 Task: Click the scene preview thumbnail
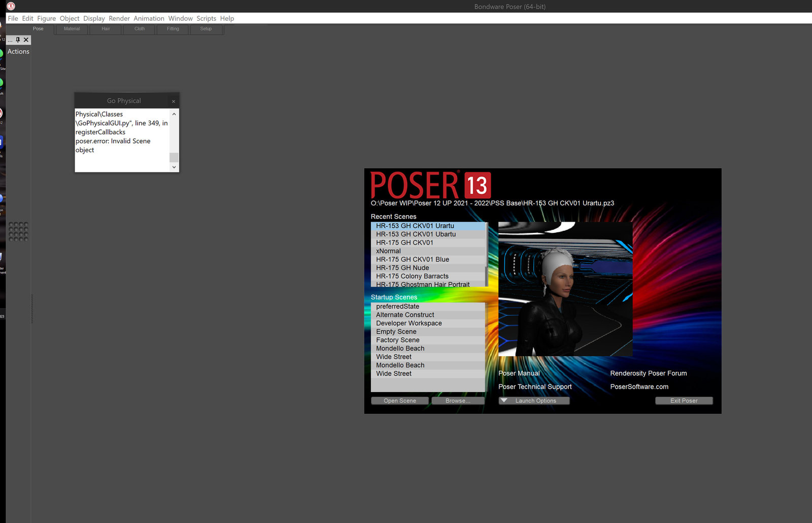pos(565,289)
